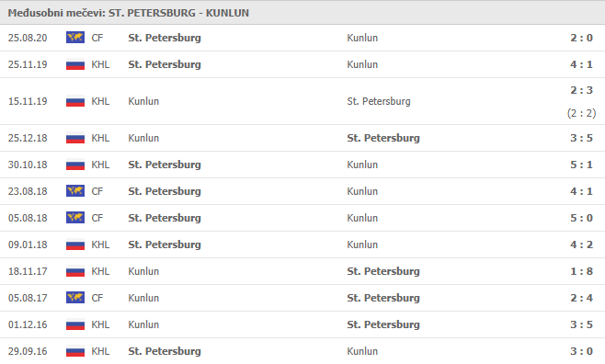Image resolution: width=605 pixels, height=364 pixels.
Task: Click the Međusobni mečevi header bar
Action: tap(302, 13)
